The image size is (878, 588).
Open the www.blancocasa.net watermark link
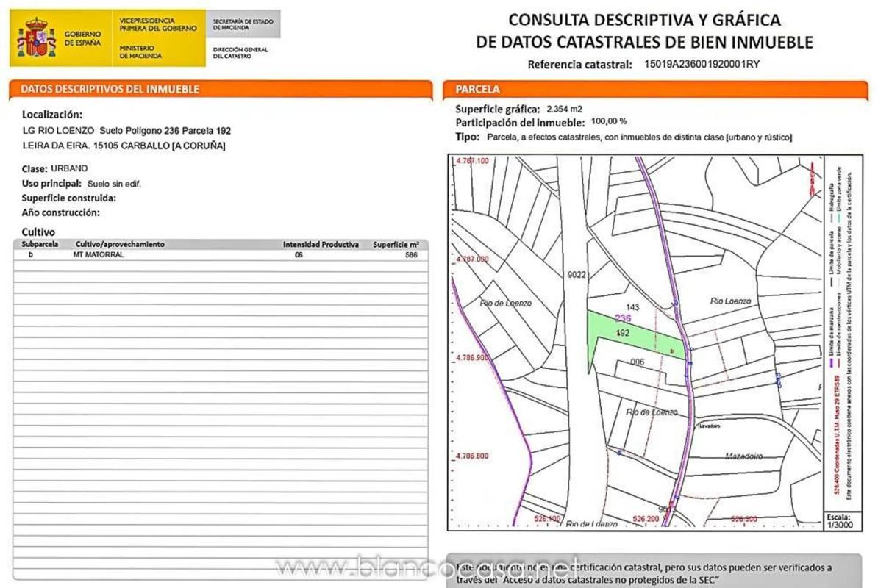coord(426,567)
